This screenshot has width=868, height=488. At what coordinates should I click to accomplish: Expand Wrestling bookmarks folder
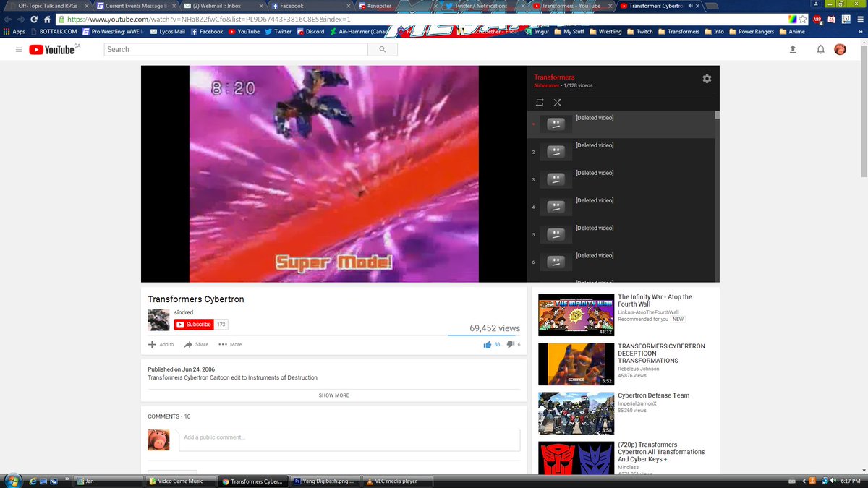[x=605, y=32]
